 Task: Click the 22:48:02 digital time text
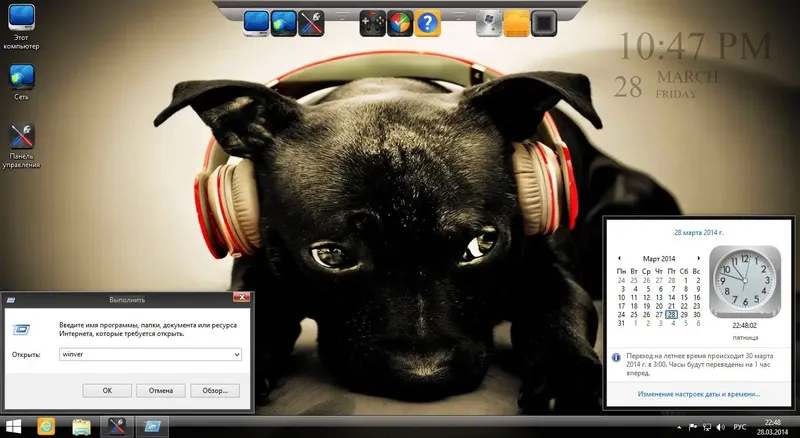click(745, 325)
